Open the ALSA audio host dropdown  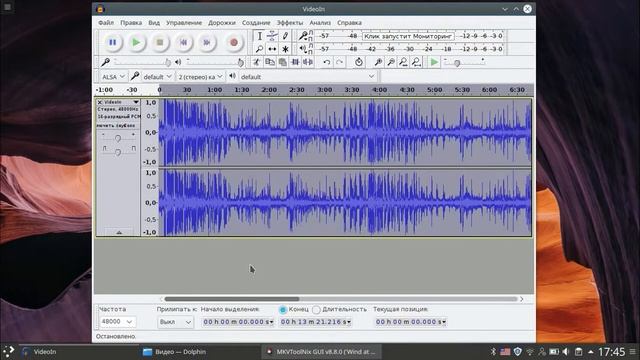coord(113,77)
